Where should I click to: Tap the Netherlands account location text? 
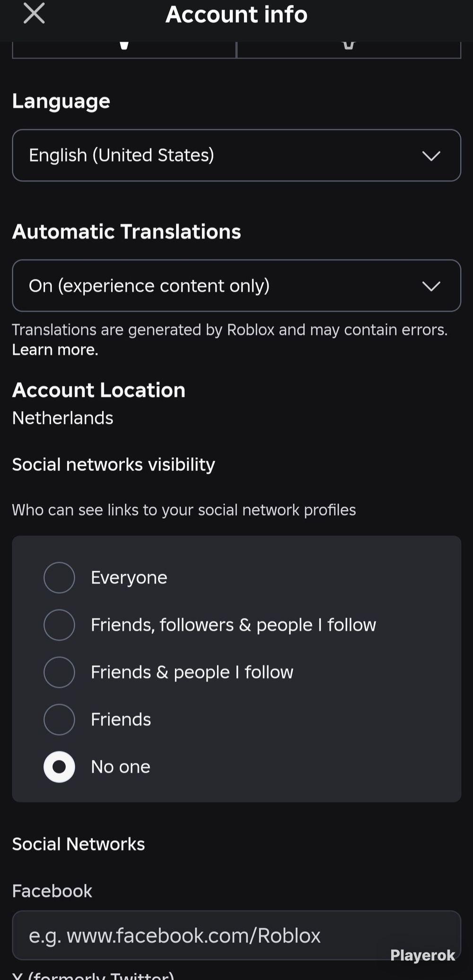tap(62, 418)
